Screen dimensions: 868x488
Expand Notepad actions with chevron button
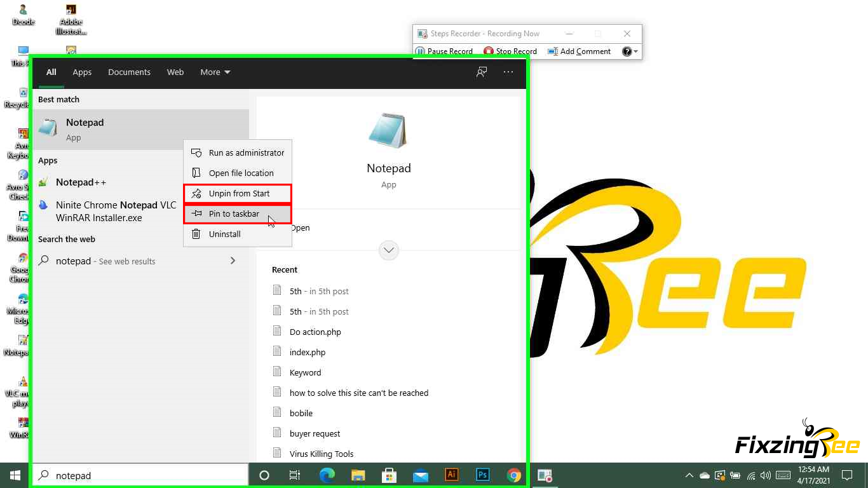click(x=389, y=250)
